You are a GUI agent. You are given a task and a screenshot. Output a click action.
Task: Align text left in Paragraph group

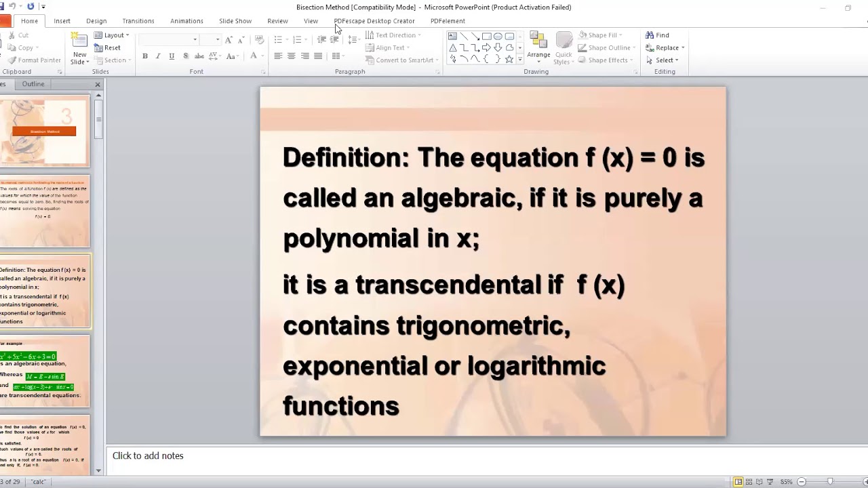[x=278, y=56]
